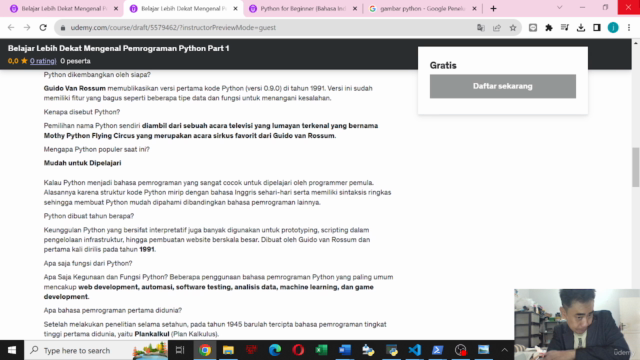640x360 pixels.
Task: Click the Gratis price label
Action: pyautogui.click(x=443, y=65)
